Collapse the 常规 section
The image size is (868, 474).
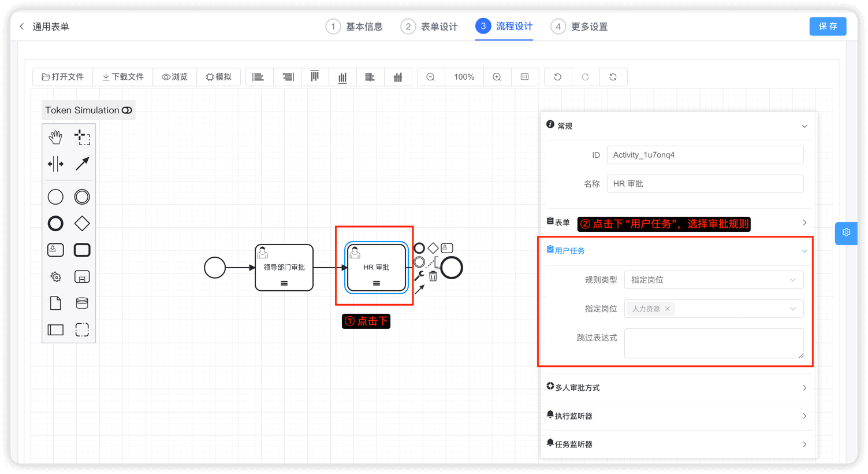(804, 126)
